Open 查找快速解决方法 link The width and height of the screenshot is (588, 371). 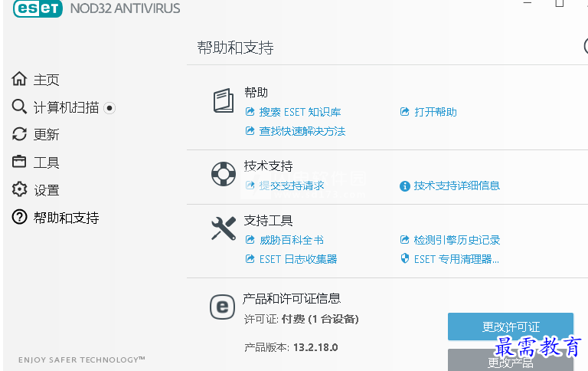(x=302, y=131)
